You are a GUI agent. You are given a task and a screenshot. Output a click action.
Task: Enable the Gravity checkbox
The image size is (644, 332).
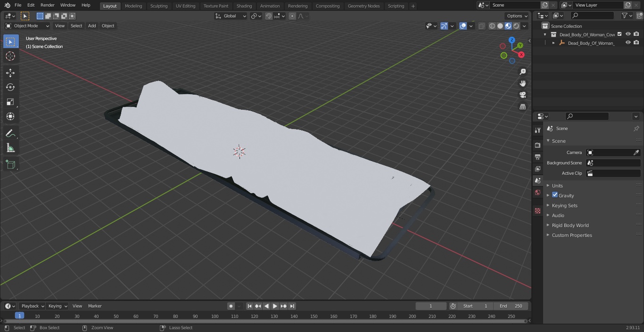pyautogui.click(x=555, y=195)
